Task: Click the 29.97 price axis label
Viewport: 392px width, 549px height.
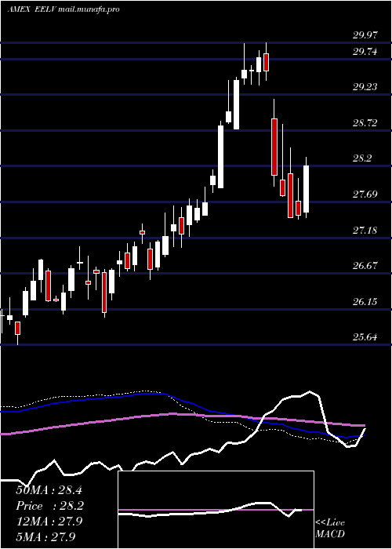Action: point(365,35)
